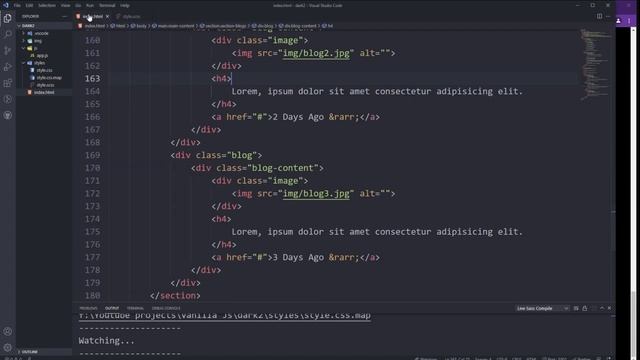
Task: Open the Extensions view
Action: [x=7, y=83]
